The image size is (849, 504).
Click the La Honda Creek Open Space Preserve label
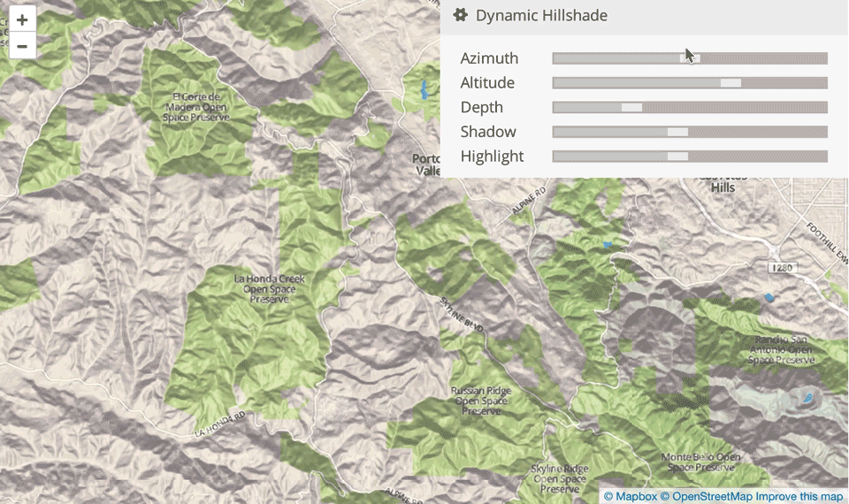[269, 288]
